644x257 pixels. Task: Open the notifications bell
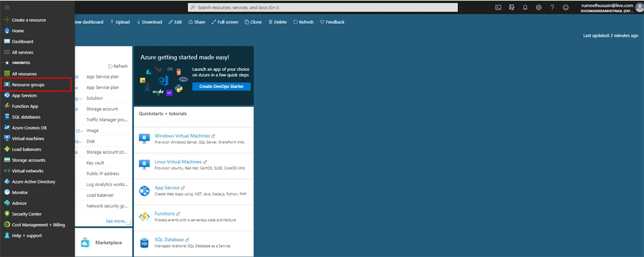(525, 8)
